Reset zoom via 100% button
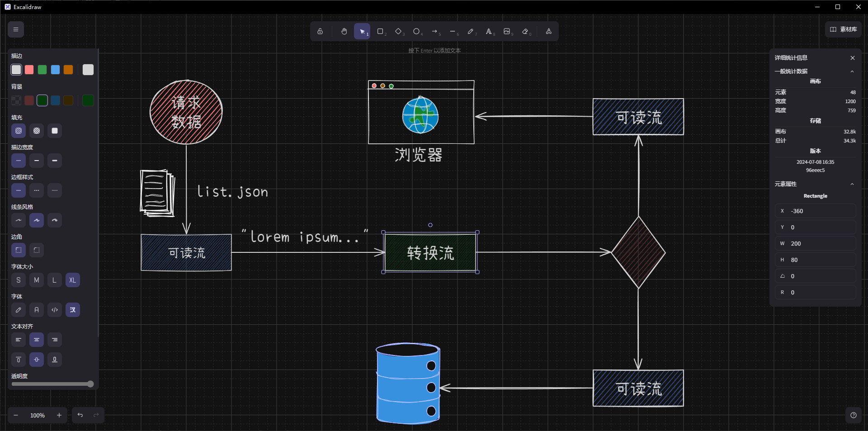Viewport: 868px width, 431px height. coord(38,415)
